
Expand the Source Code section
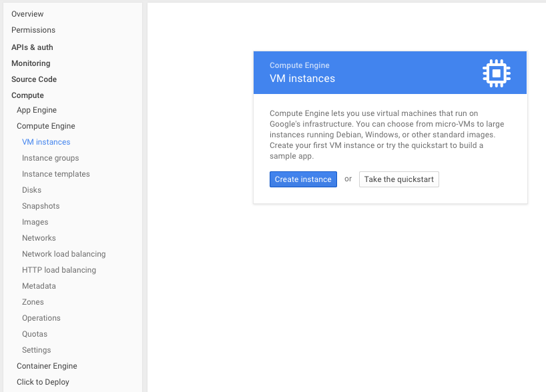pyautogui.click(x=34, y=79)
